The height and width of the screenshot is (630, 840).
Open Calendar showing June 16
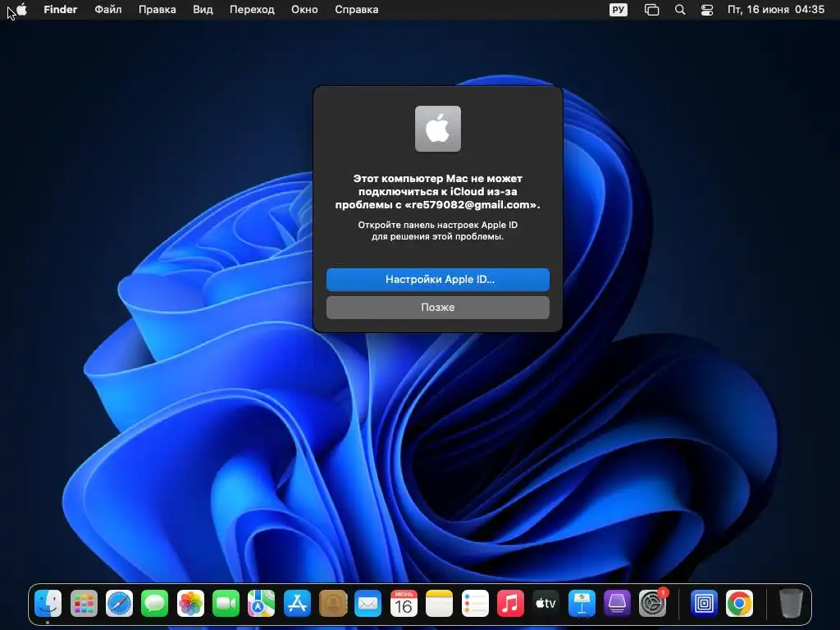click(x=404, y=603)
